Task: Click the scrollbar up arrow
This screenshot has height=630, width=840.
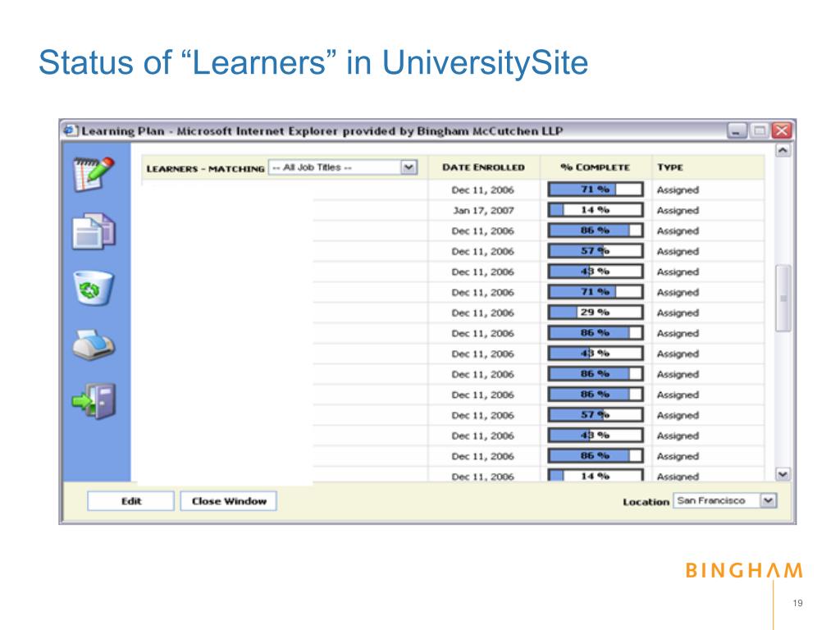Action: (783, 151)
